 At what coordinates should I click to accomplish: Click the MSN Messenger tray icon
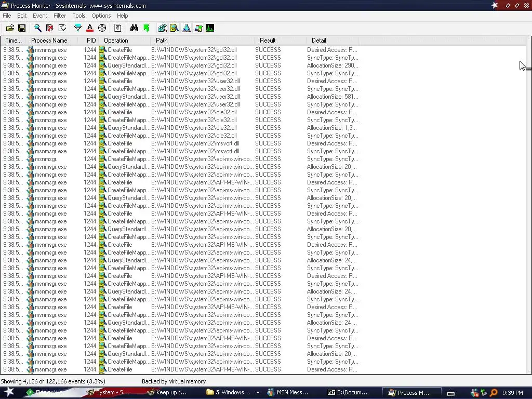coord(475,393)
